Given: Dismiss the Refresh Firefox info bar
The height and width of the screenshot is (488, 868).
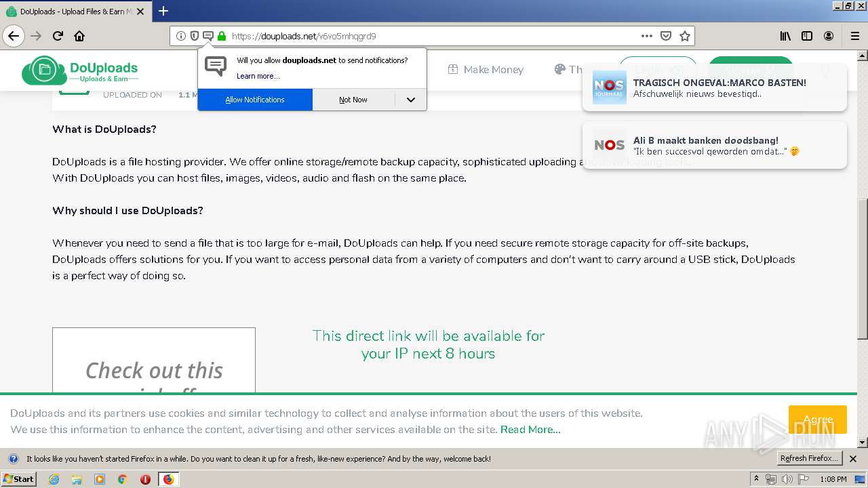Looking at the screenshot, I should point(853,459).
